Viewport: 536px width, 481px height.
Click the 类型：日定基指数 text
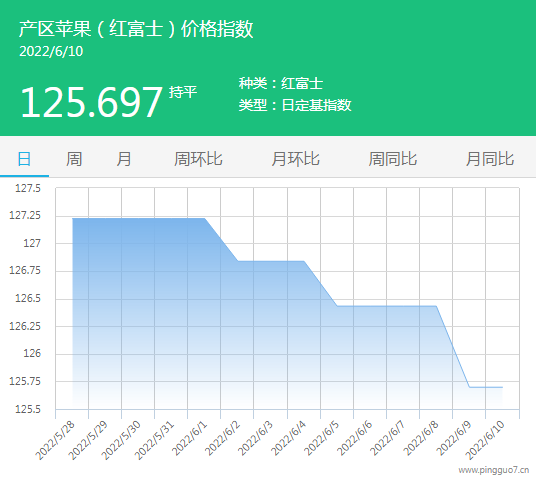tap(295, 105)
